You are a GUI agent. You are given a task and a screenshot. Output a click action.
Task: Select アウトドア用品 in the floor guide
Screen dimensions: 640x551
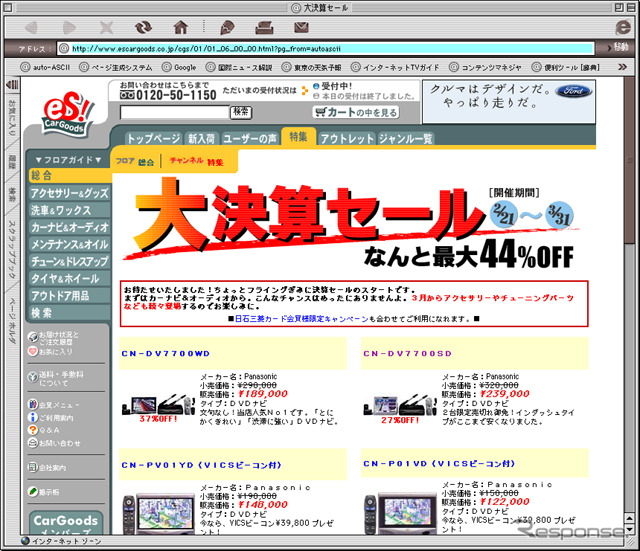tap(70, 296)
